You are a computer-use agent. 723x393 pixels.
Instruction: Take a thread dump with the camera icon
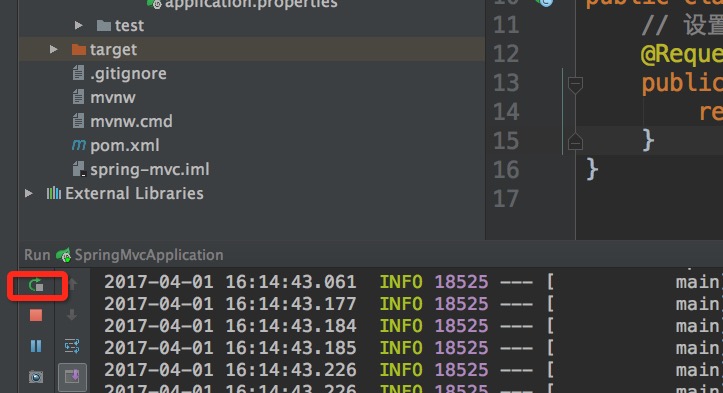(36, 377)
